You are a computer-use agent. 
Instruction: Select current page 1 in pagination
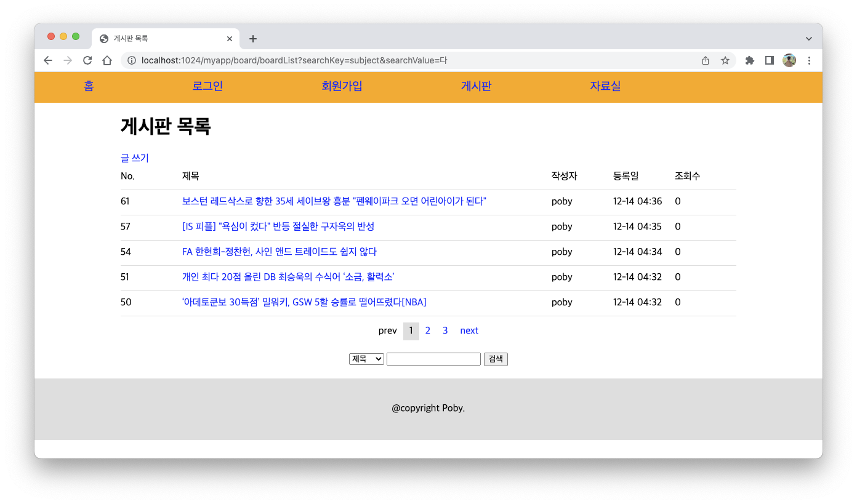(x=411, y=331)
